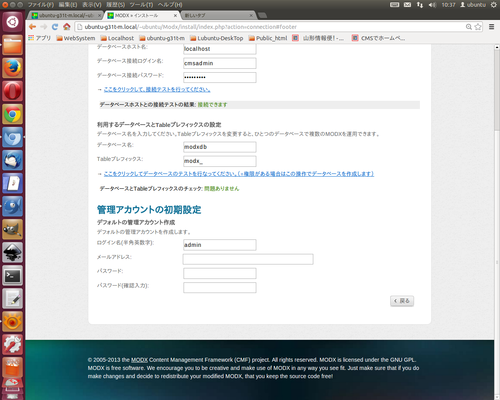Open the CMSでホームペ... bookmark
Image resolution: width=500 pixels, height=400 pixels.
coord(378,38)
